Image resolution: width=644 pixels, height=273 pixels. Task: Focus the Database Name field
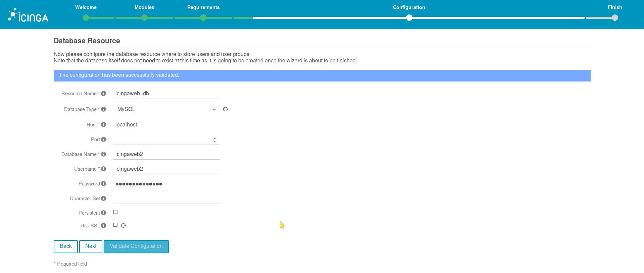pos(166,154)
